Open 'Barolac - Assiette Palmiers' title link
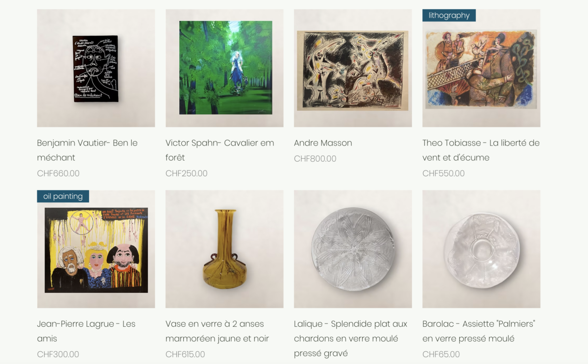Screen dimensions: 588x364 (479, 331)
